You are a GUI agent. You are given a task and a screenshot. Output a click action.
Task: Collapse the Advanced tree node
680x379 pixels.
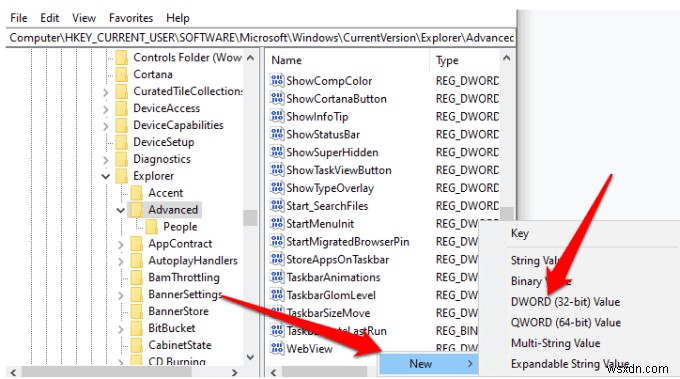click(121, 210)
